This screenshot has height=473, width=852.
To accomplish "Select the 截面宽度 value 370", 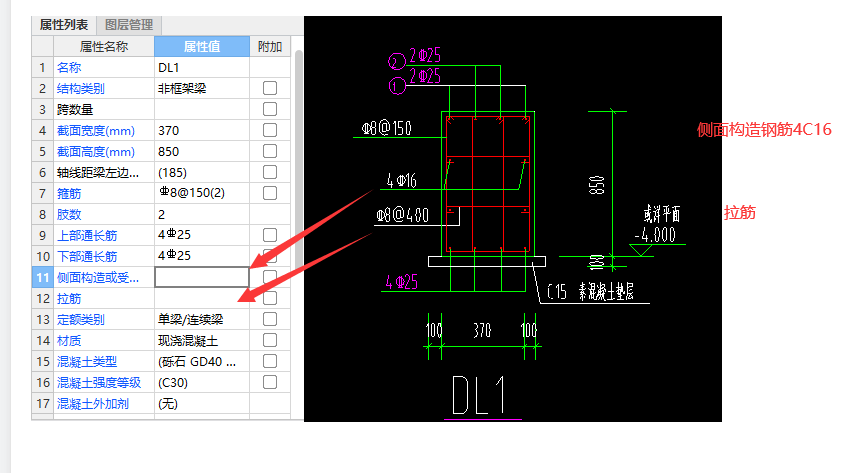I will tap(168, 130).
